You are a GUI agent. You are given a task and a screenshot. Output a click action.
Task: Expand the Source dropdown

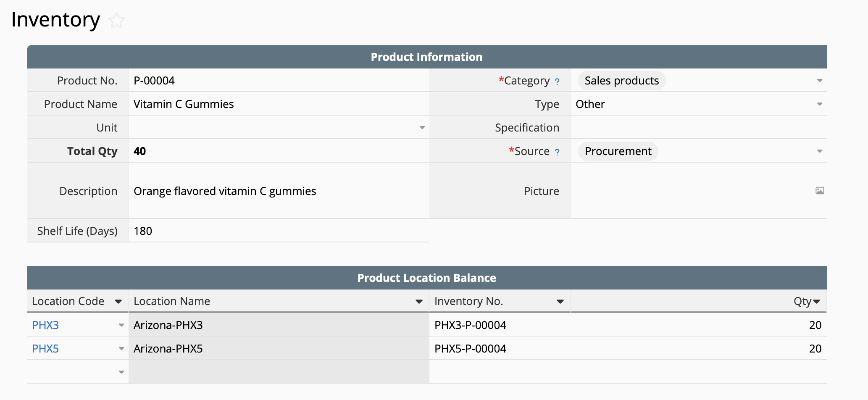[x=819, y=151]
